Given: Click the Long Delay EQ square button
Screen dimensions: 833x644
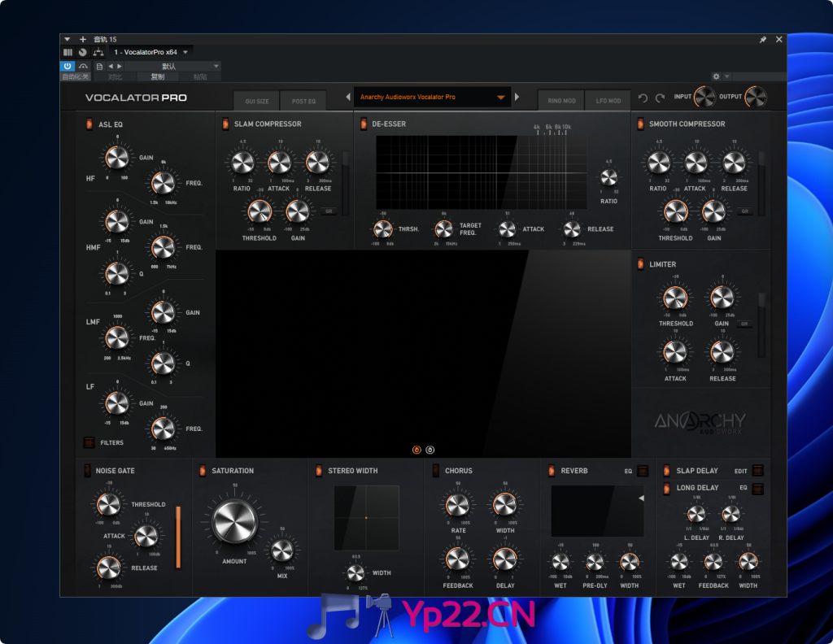Looking at the screenshot, I should point(758,489).
